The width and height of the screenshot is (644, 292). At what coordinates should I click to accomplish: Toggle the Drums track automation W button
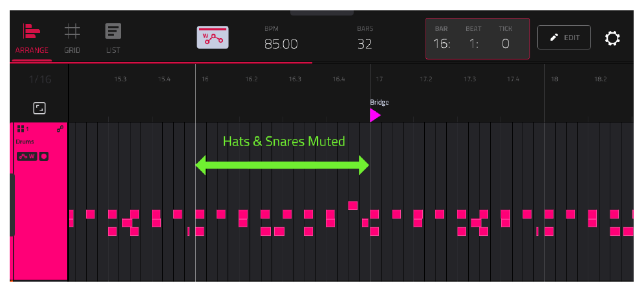[x=27, y=156]
